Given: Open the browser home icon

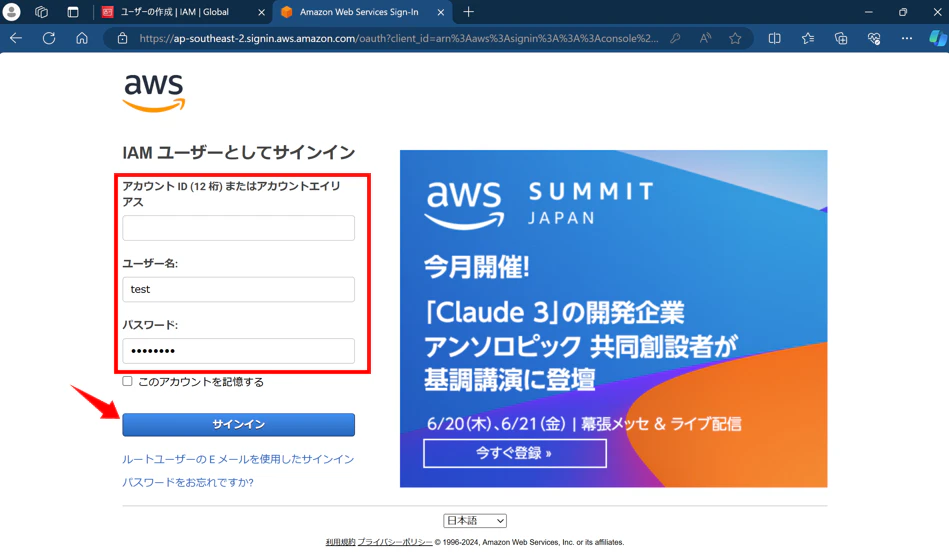Looking at the screenshot, I should pos(82,38).
